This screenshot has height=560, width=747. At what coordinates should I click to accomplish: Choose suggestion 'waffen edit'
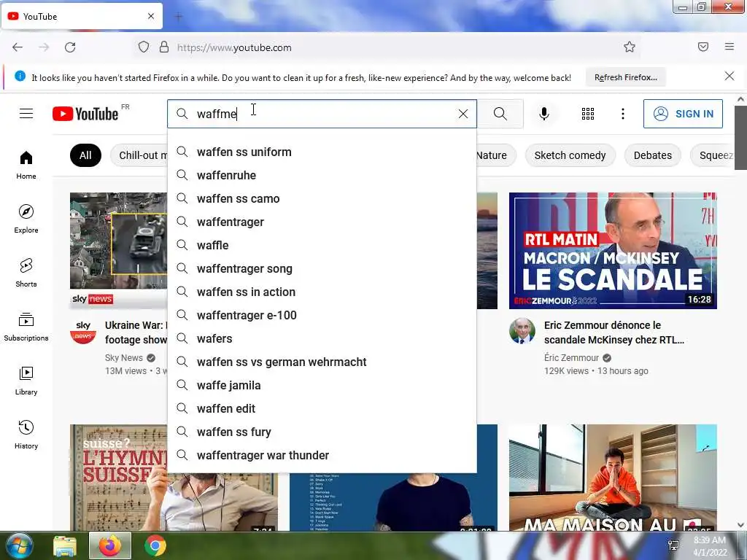coord(322,408)
